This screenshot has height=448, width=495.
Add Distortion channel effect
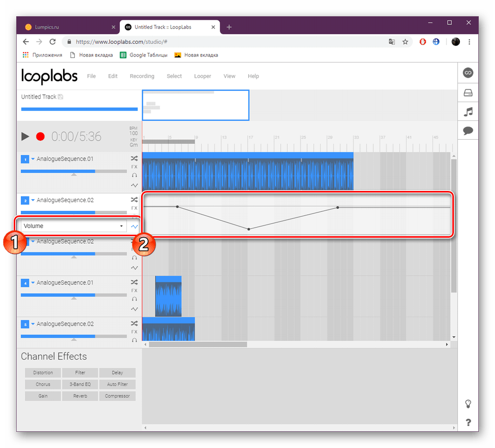pyautogui.click(x=43, y=373)
